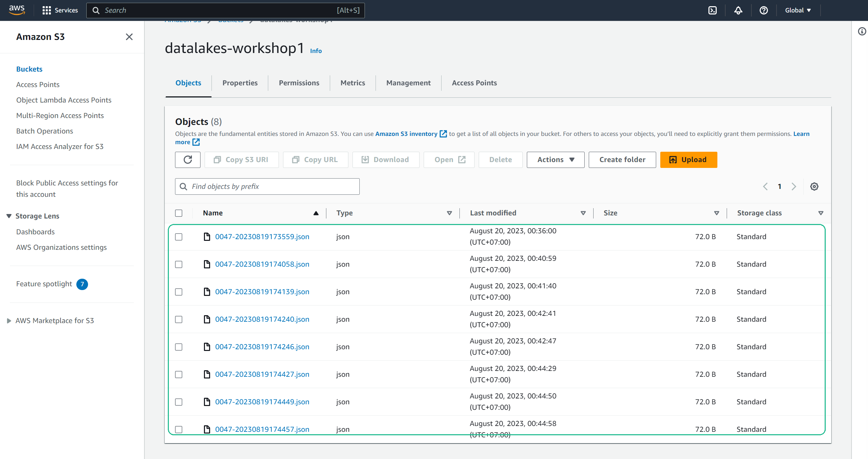Click the search objects by prefix field
Viewport: 868px width, 459px height.
268,186
